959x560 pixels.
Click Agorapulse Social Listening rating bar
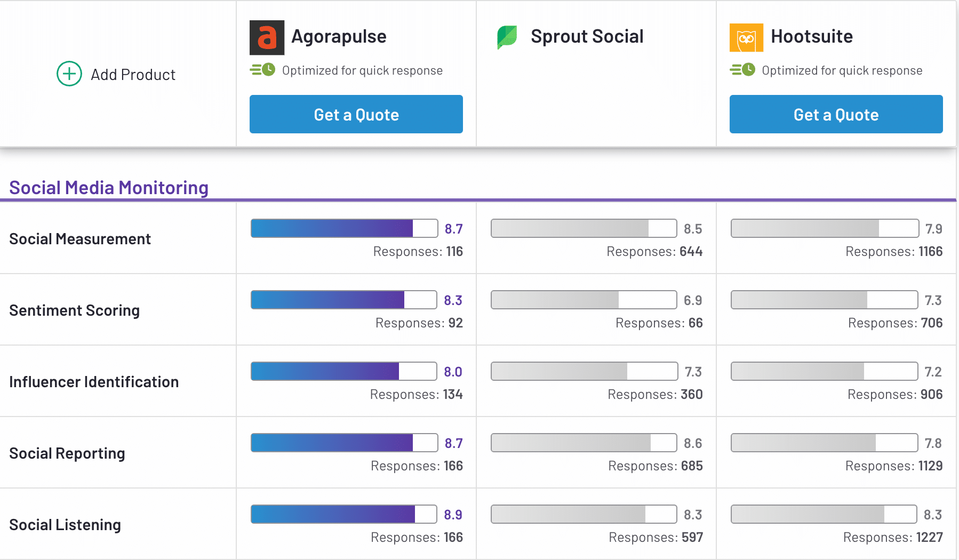pos(344,514)
